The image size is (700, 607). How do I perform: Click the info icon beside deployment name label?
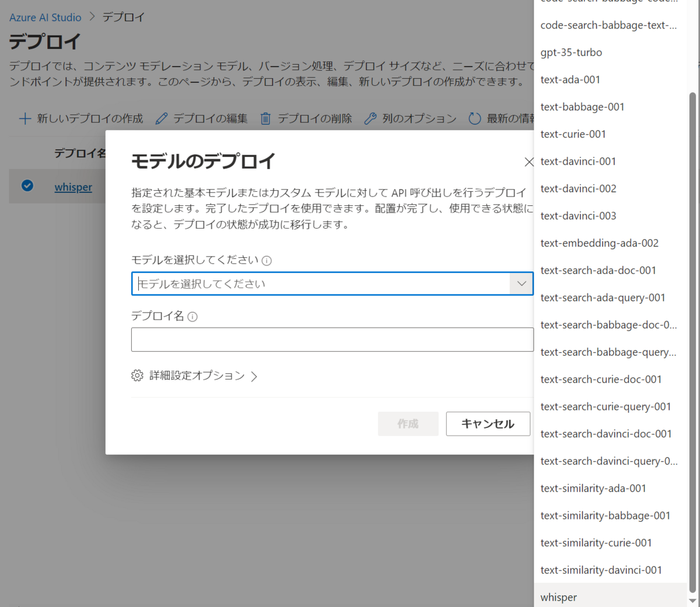[192, 317]
